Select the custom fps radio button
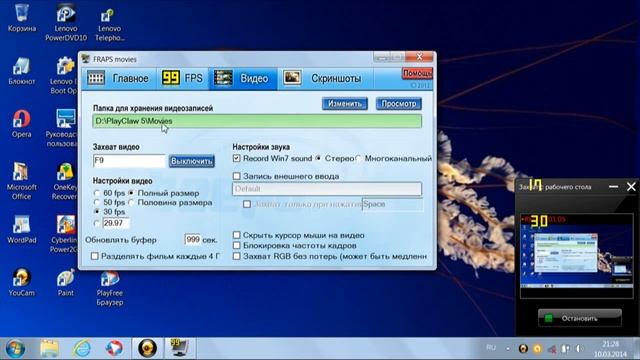 (97, 223)
